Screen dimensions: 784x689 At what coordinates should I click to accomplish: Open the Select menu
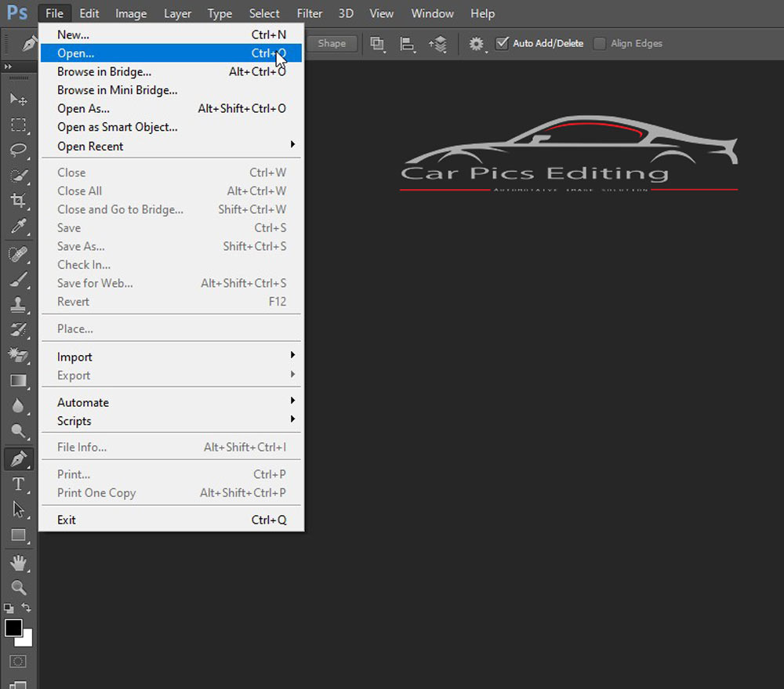[x=264, y=13]
